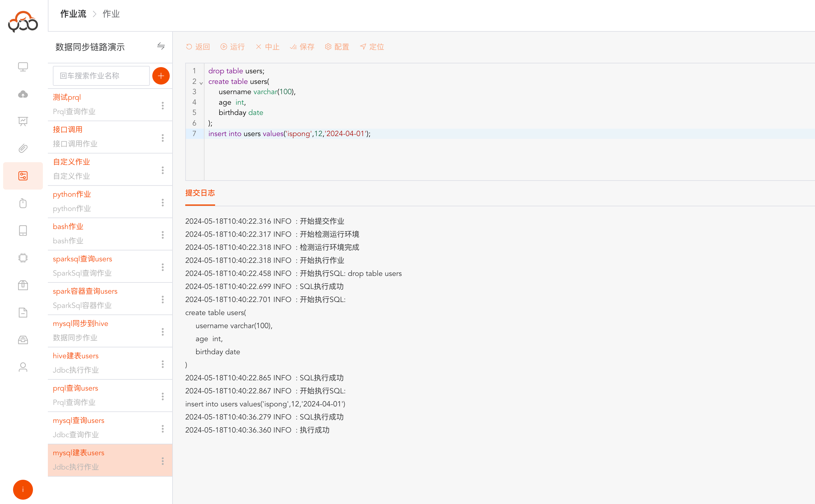The width and height of the screenshot is (815, 504).
Task: Select the mysql同步到hive job
Action: pyautogui.click(x=81, y=323)
